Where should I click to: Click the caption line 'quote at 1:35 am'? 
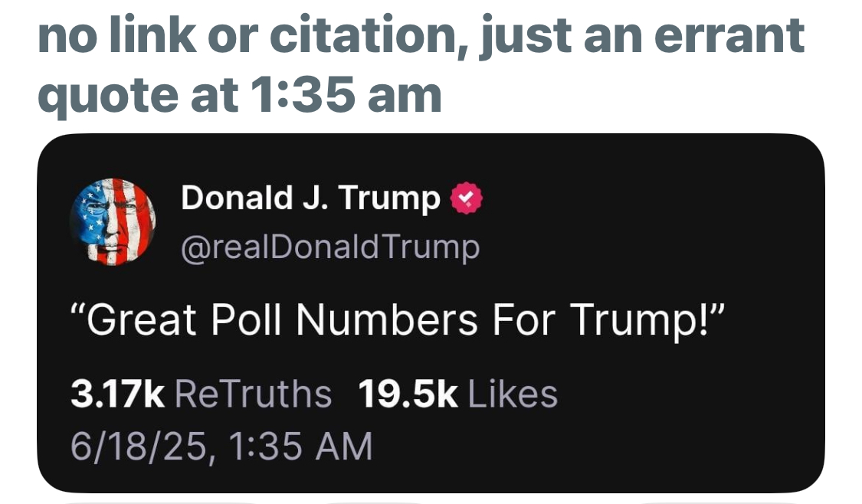pyautogui.click(x=240, y=96)
